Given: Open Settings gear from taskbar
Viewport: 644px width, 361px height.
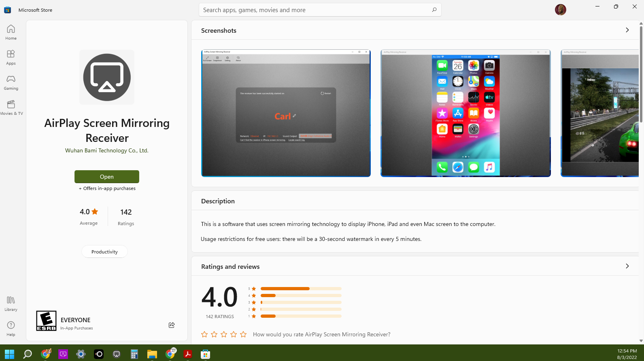Looking at the screenshot, I should click(81, 354).
